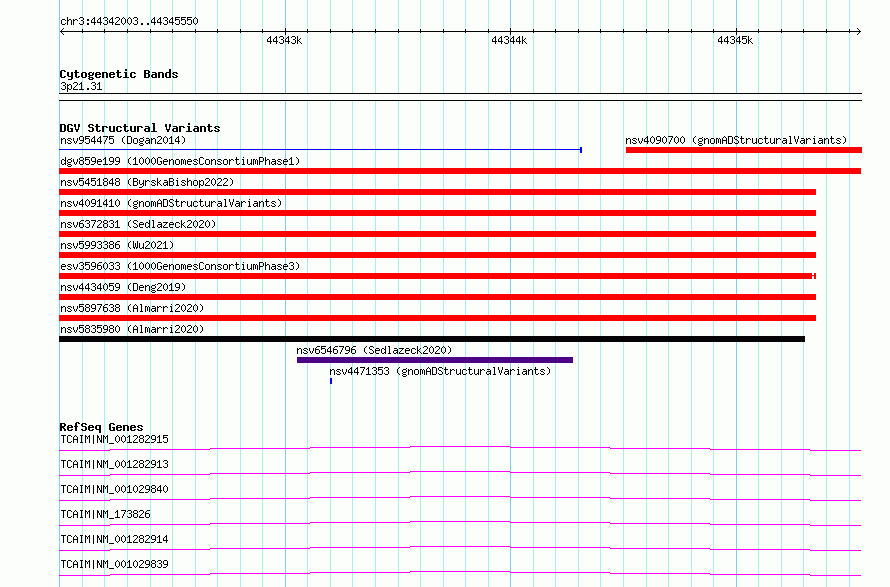Open nsv5451848 (ByrskaBishop2022) variant details
This screenshot has height=587, width=890.
tap(147, 182)
